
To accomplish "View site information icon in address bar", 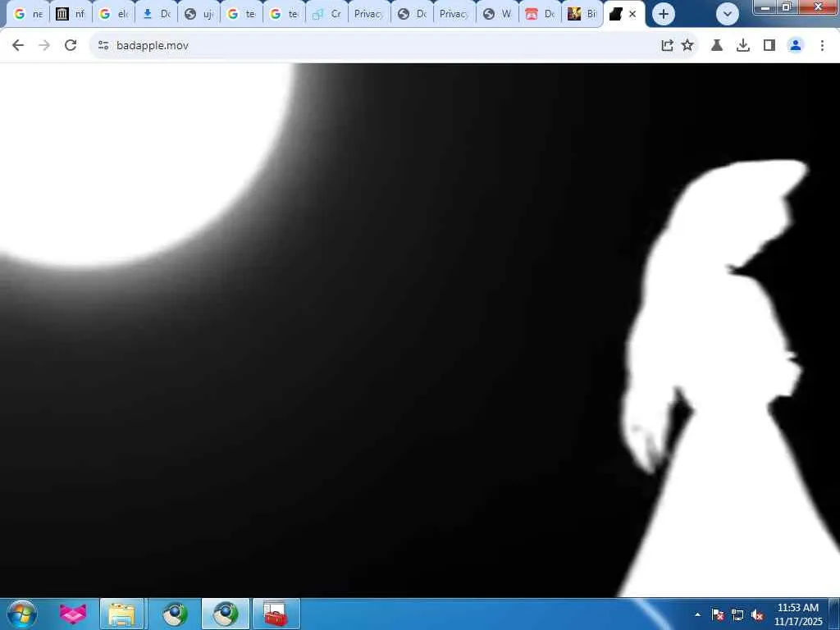I will 103,46.
